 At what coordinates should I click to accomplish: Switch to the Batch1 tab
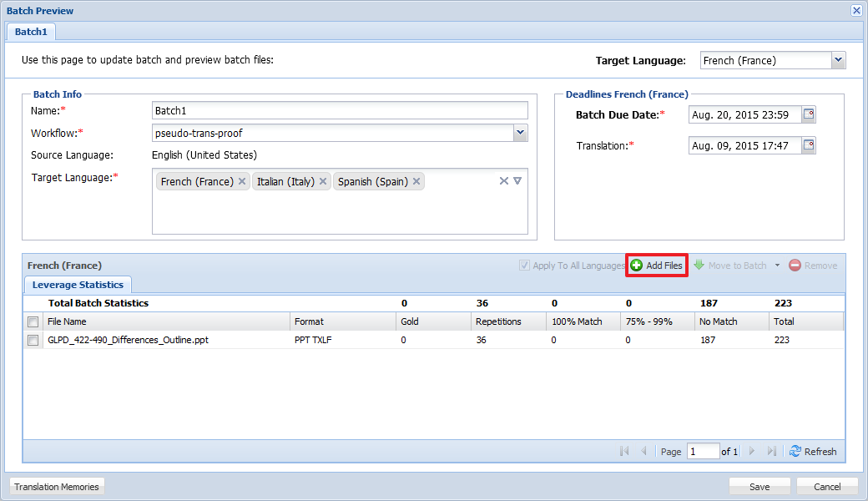click(31, 32)
